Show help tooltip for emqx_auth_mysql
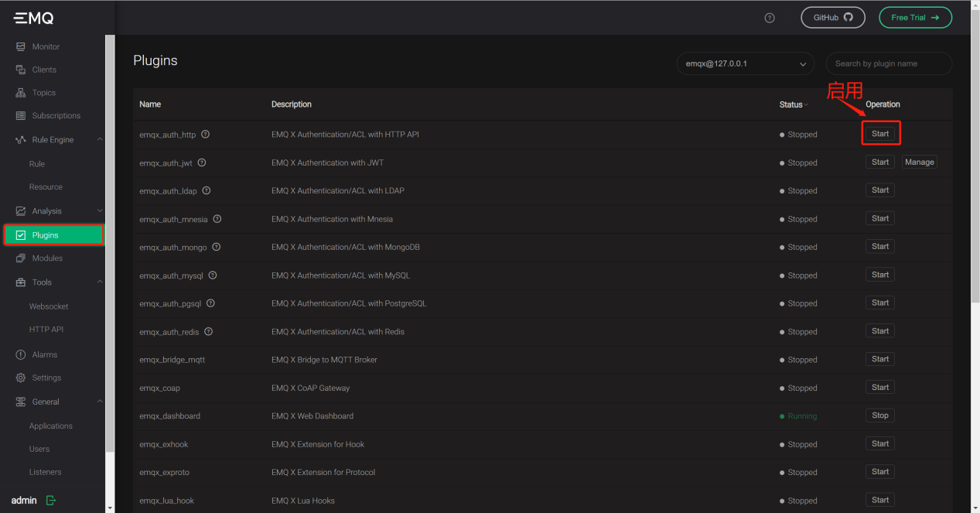The height and width of the screenshot is (513, 980). pyautogui.click(x=213, y=275)
